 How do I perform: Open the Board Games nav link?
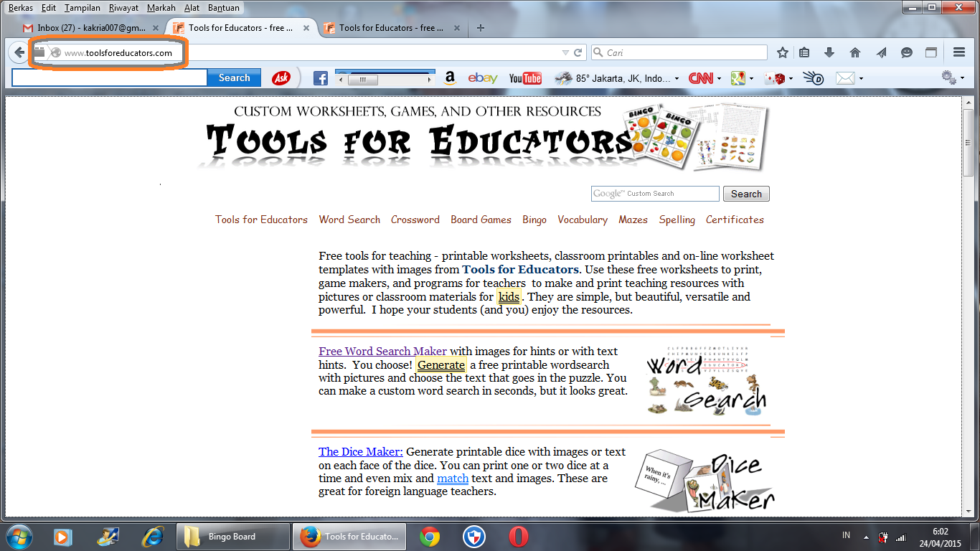click(x=481, y=220)
